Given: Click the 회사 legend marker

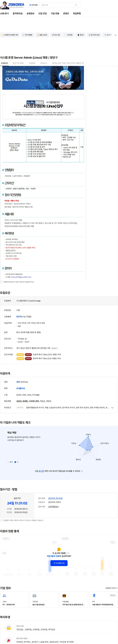Looking at the screenshot, I should [x=8, y=462].
